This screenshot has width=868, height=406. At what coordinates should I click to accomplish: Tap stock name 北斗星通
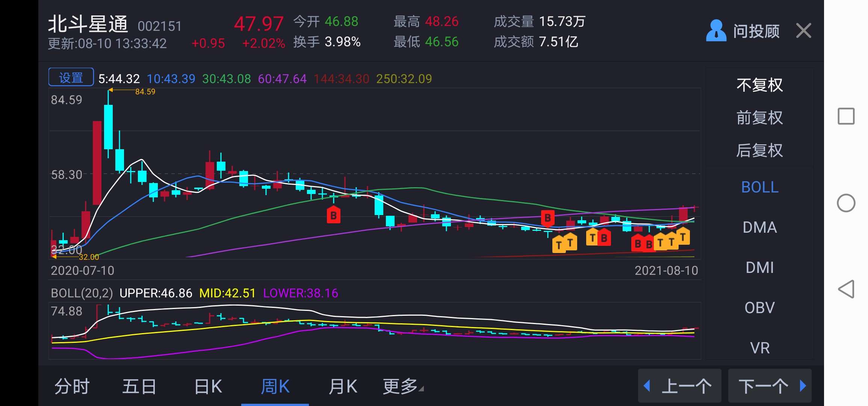[x=88, y=24]
